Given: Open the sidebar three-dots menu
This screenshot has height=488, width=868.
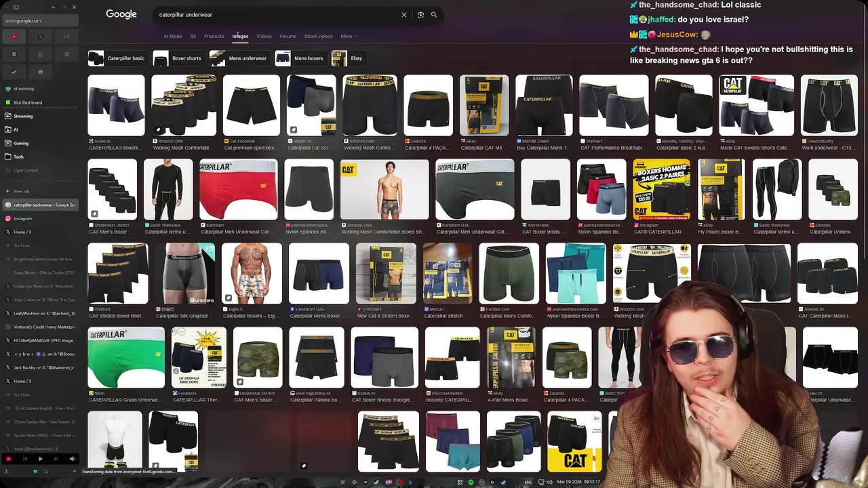Looking at the screenshot, I should pyautogui.click(x=6, y=7).
